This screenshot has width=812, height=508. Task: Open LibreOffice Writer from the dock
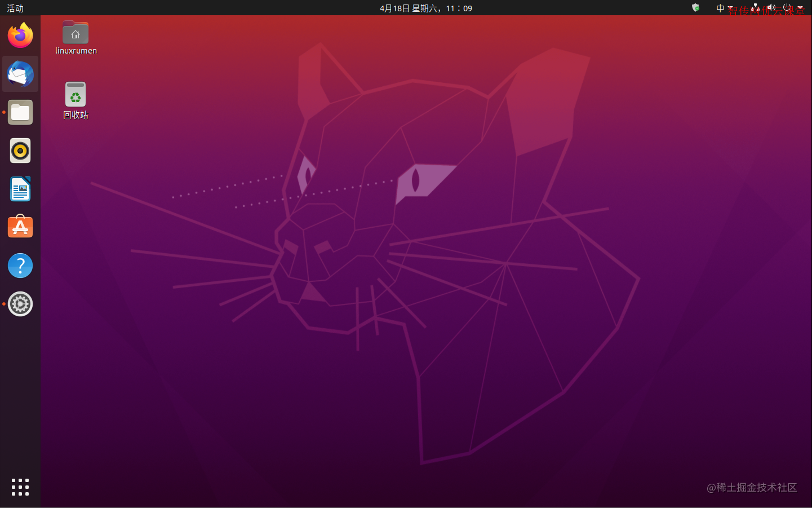click(20, 189)
